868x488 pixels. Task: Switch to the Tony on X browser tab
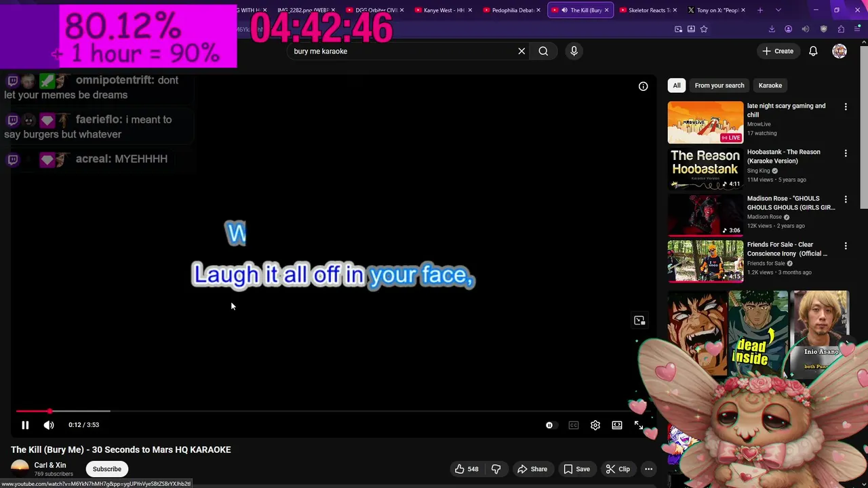(717, 10)
